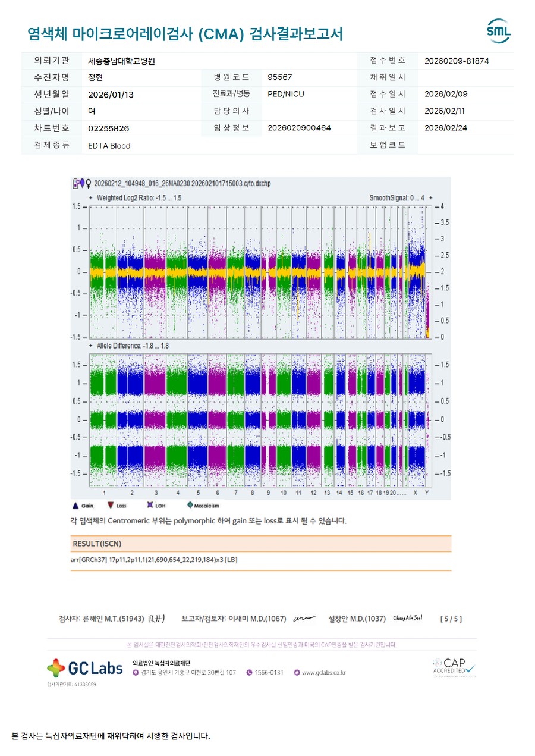Click the location pin icon before the address
The width and height of the screenshot is (535, 756).
[x=136, y=673]
